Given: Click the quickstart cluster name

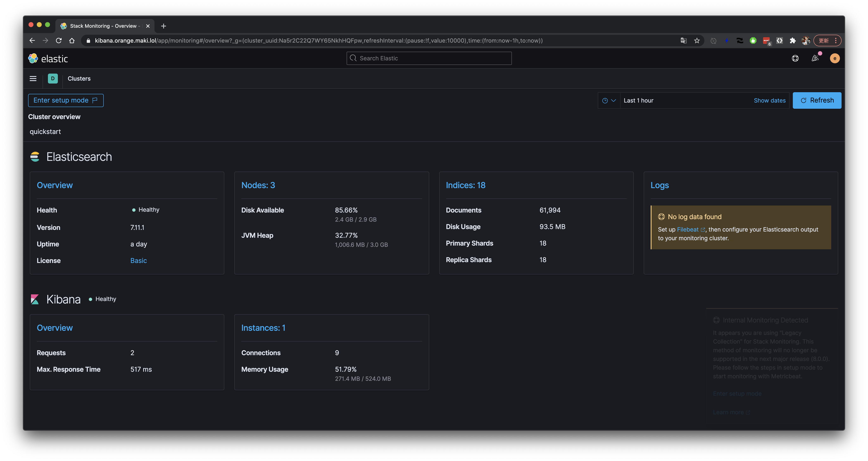Looking at the screenshot, I should (x=45, y=131).
